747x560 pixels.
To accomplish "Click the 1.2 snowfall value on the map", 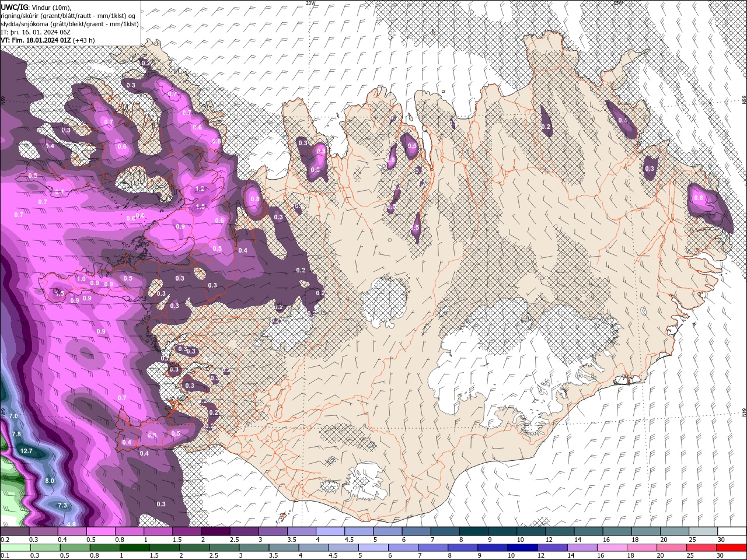I will [200, 188].
